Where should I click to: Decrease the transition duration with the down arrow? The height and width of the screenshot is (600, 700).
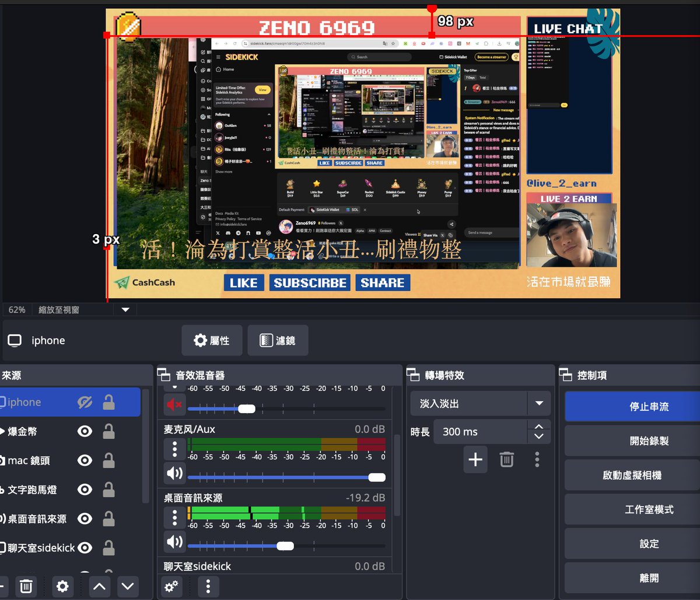tap(539, 437)
